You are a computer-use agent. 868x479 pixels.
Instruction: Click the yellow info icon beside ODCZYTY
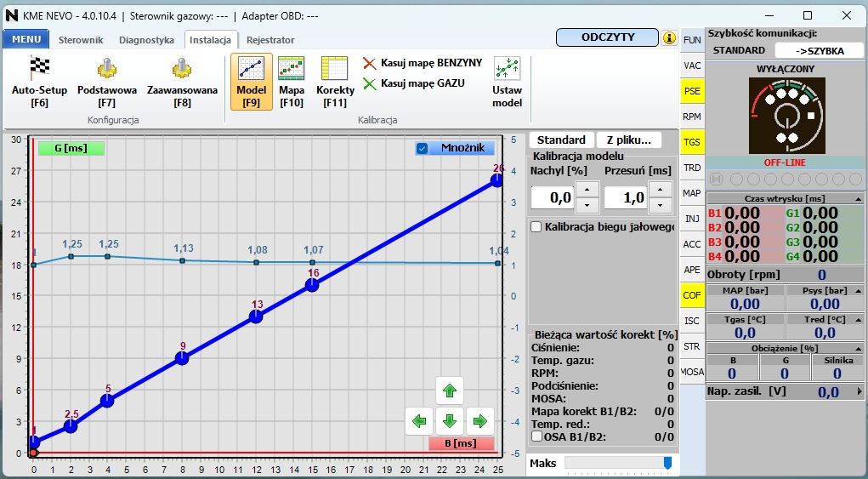(x=670, y=38)
